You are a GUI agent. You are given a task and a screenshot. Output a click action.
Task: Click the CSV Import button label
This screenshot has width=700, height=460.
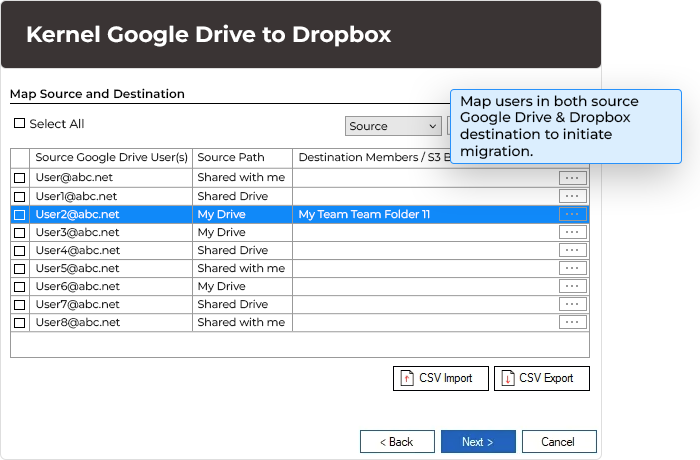(446, 378)
